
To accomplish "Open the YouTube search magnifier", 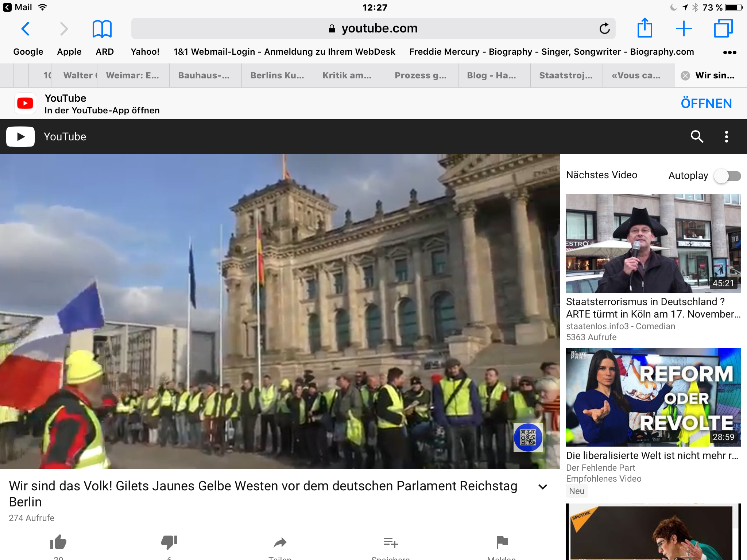I will pos(697,137).
